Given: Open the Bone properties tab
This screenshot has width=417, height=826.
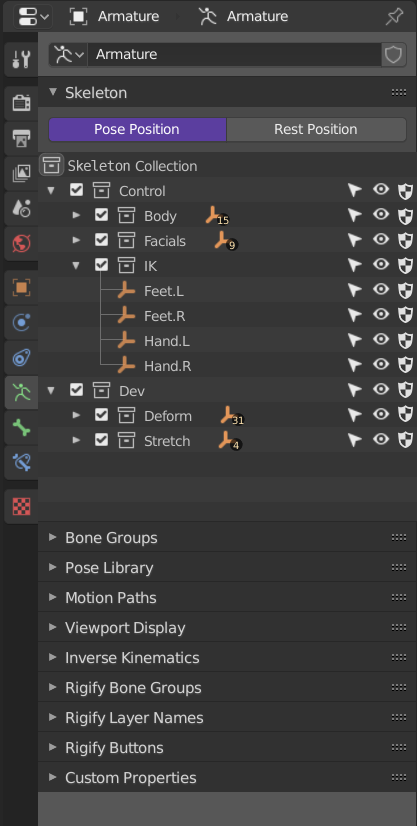Looking at the screenshot, I should (x=21, y=428).
